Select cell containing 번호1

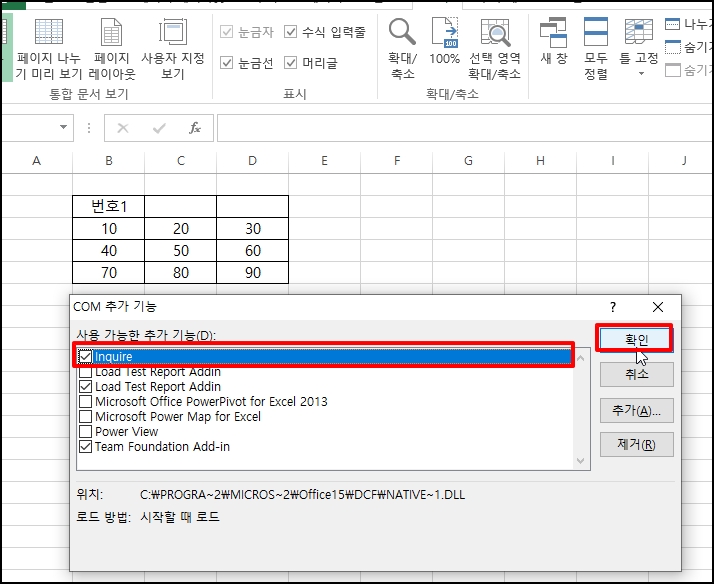click(108, 207)
